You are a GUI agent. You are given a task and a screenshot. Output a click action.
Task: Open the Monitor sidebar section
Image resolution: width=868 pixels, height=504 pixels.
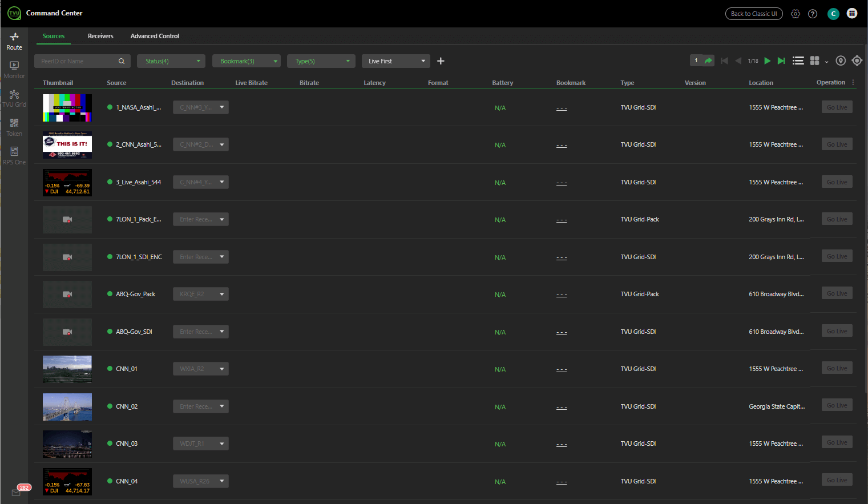tap(14, 70)
